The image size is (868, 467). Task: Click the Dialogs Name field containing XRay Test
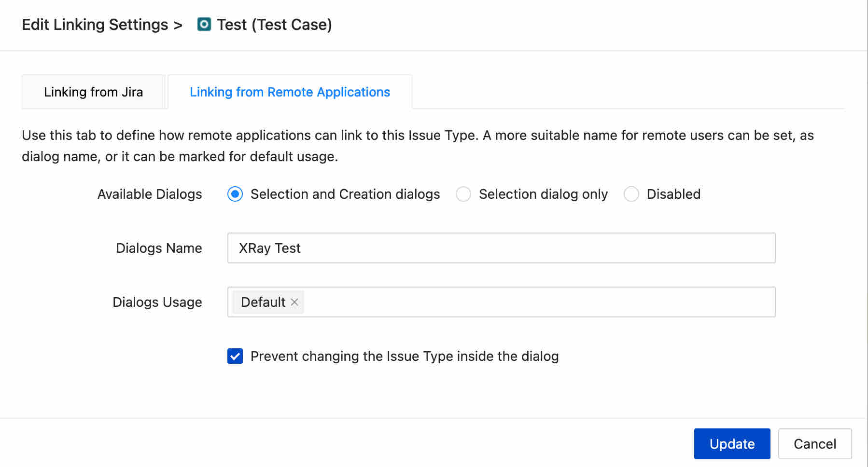point(501,248)
